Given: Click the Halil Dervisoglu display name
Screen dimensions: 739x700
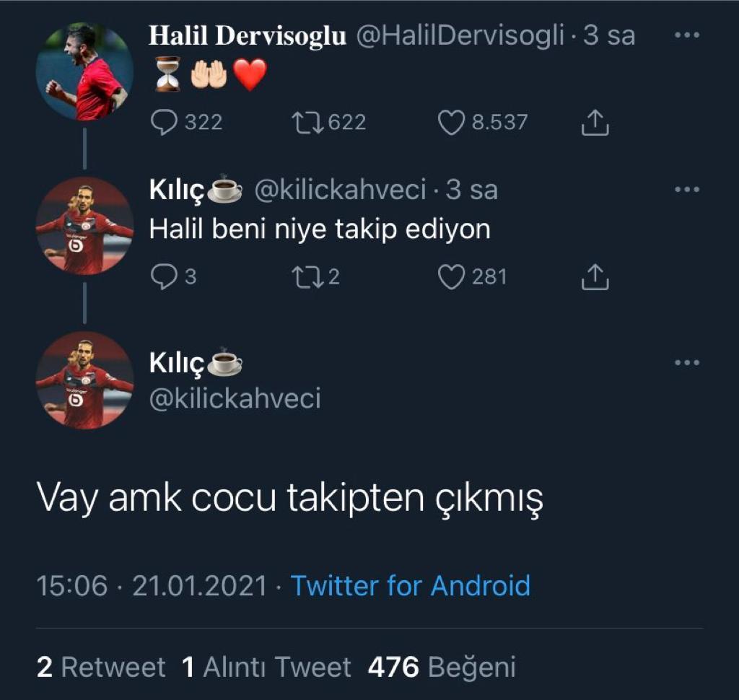Looking at the screenshot, I should [248, 36].
